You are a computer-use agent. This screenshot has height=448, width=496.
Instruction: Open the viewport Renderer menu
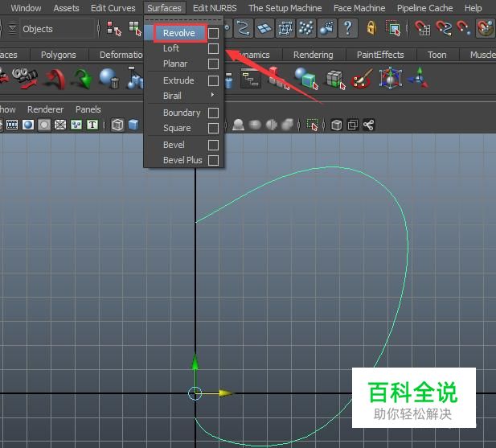click(45, 109)
